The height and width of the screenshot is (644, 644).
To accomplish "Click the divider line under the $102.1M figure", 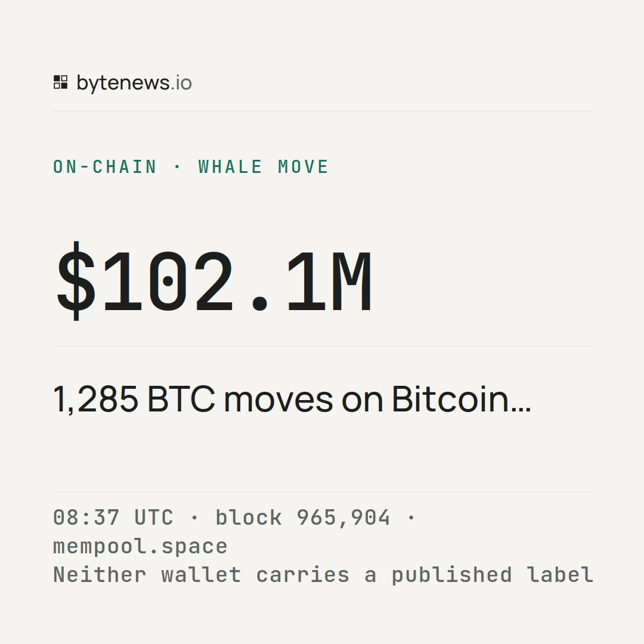I will pyautogui.click(x=322, y=346).
